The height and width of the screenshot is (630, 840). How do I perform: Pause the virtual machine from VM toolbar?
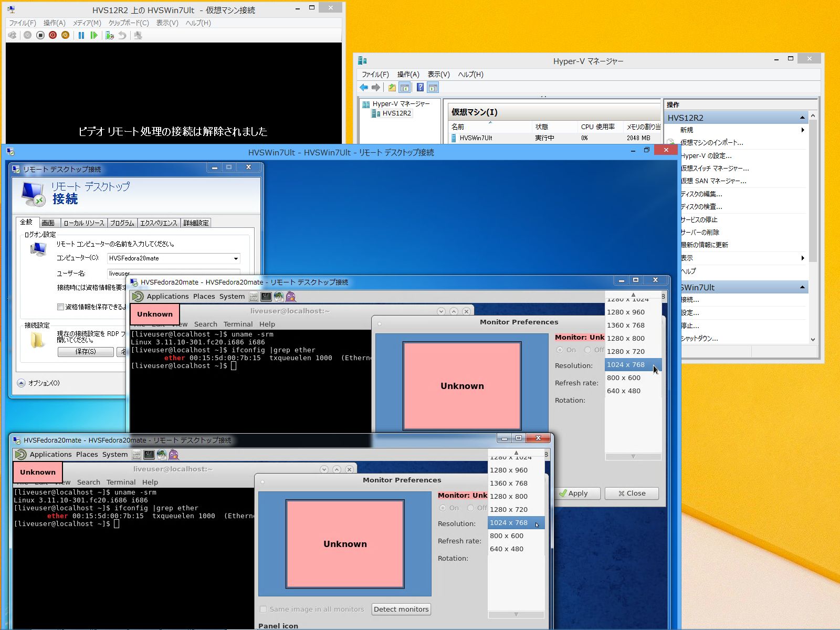[81, 35]
